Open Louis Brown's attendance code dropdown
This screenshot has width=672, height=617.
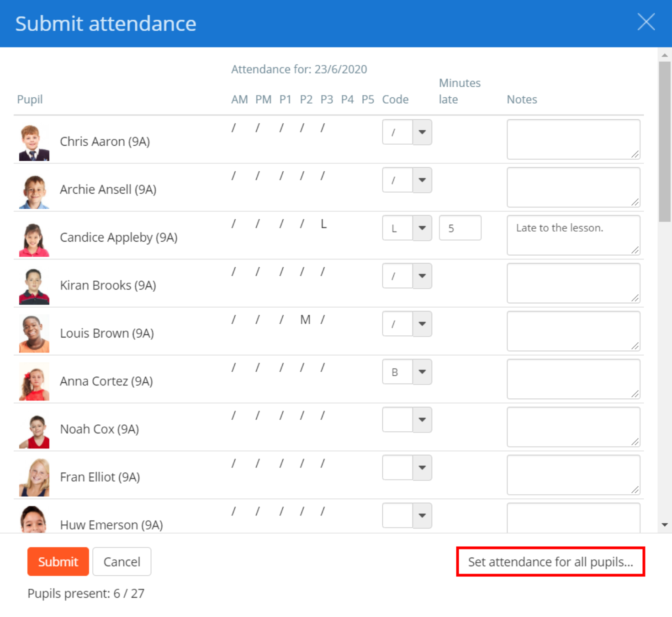tap(421, 324)
